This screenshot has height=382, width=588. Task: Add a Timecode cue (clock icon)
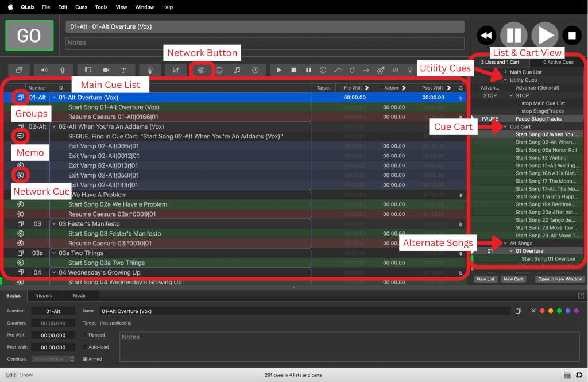[256, 70]
